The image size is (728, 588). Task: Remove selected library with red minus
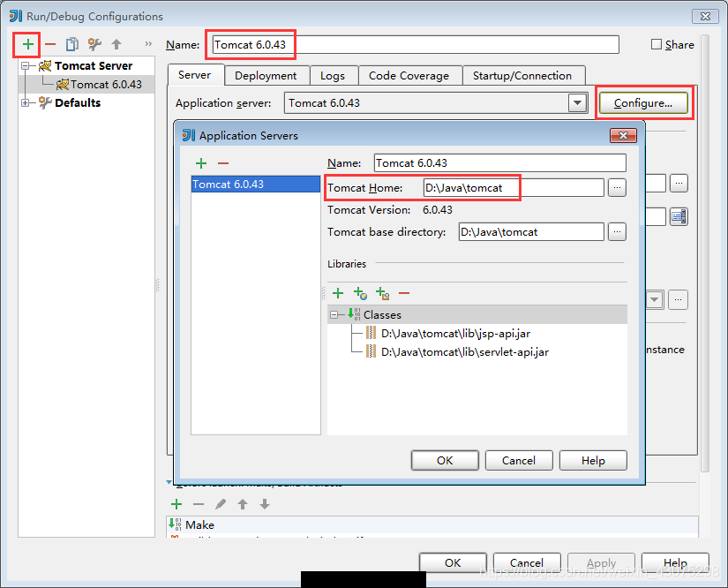(x=404, y=293)
